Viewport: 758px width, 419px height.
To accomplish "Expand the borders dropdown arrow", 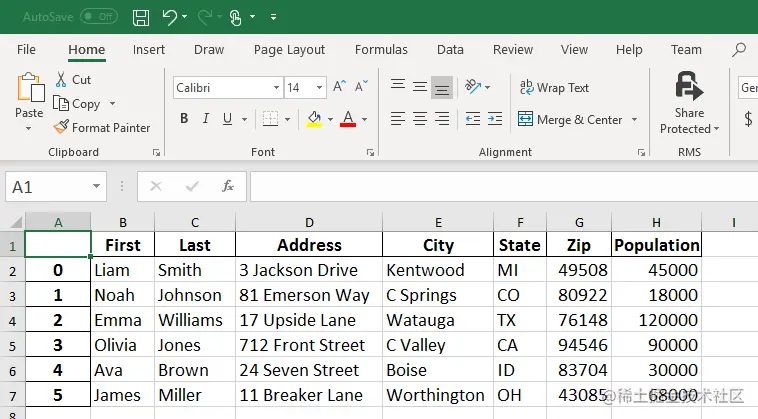I will [x=287, y=119].
